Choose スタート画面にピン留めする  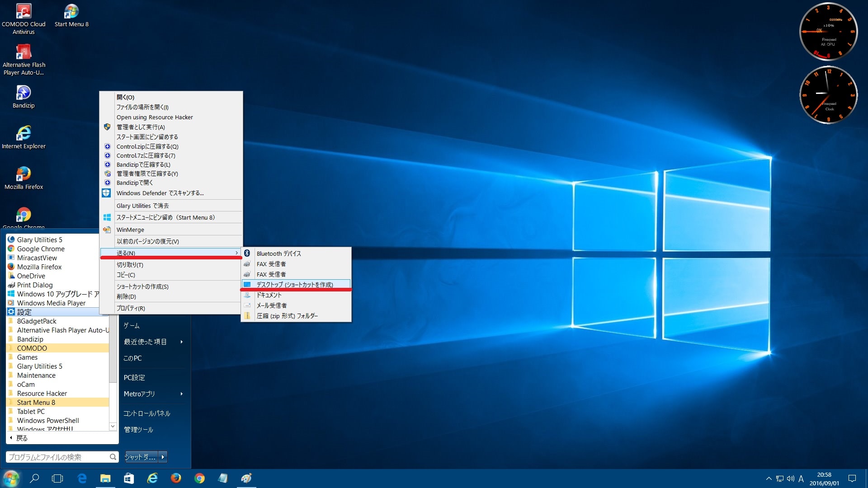(x=171, y=137)
